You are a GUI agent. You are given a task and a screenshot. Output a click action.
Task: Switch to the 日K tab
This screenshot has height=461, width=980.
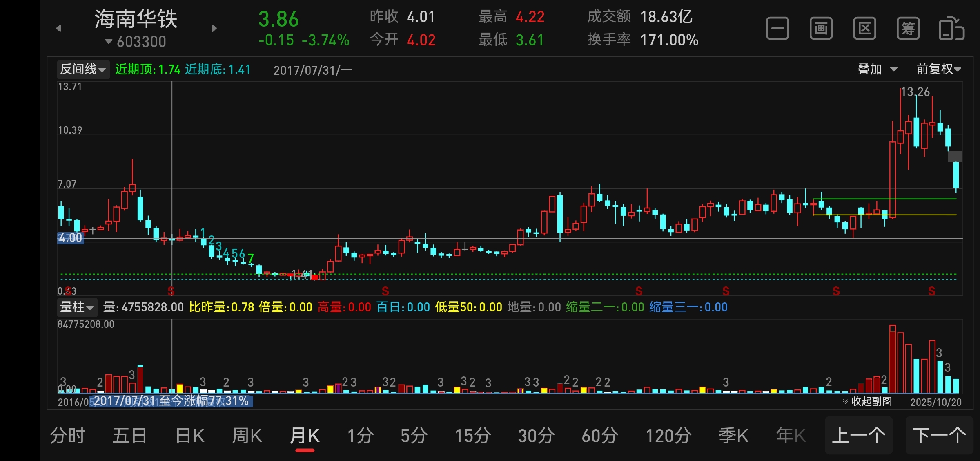[x=190, y=436]
